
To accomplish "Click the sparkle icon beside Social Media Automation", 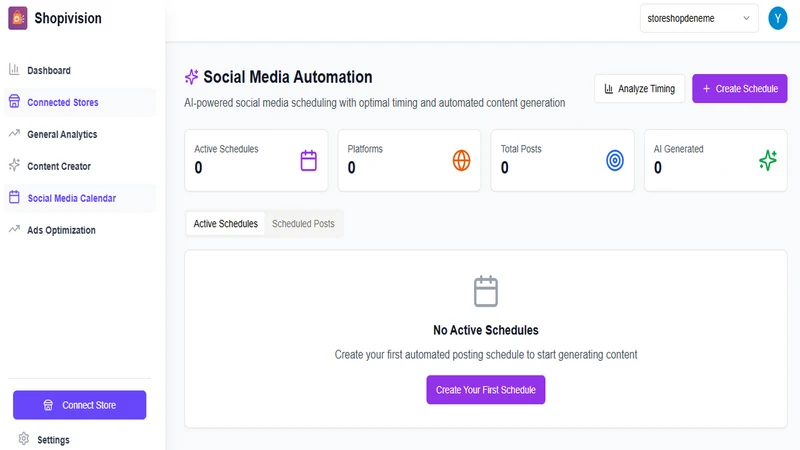I will pos(191,77).
